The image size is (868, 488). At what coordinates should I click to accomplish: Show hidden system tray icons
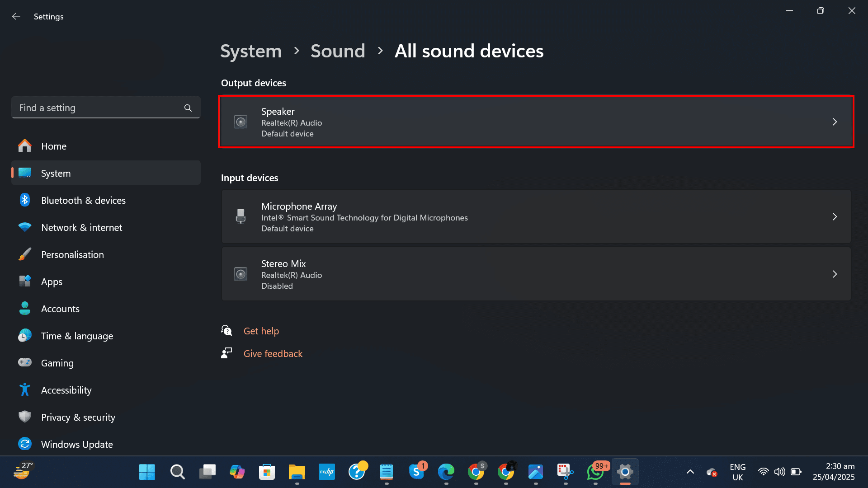point(689,472)
